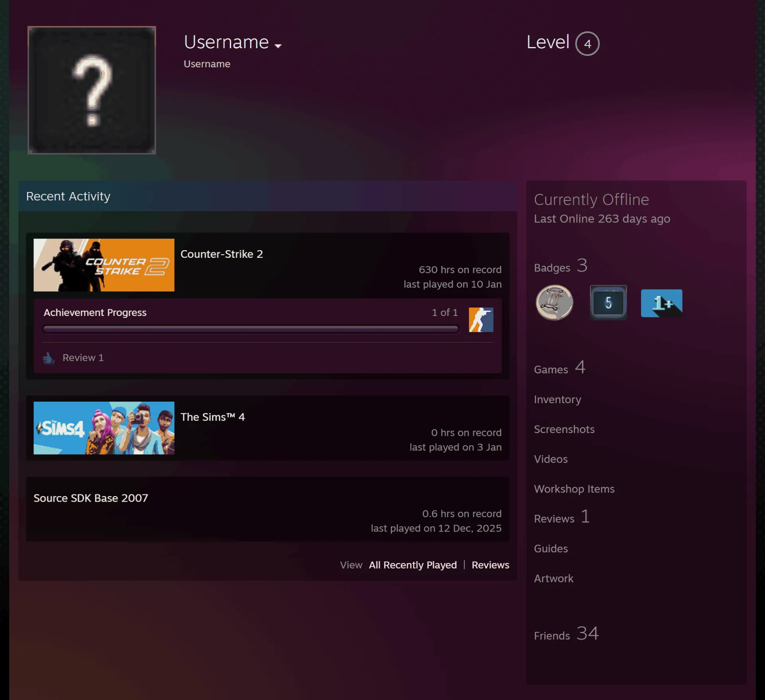The image size is (765, 700).
Task: Click the small Username subtitle text
Action: pyautogui.click(x=207, y=64)
